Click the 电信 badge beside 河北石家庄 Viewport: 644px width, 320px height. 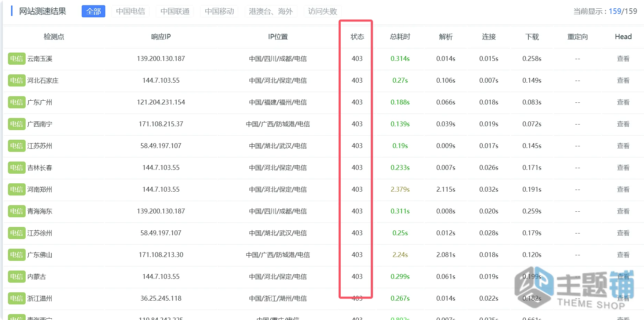[17, 81]
